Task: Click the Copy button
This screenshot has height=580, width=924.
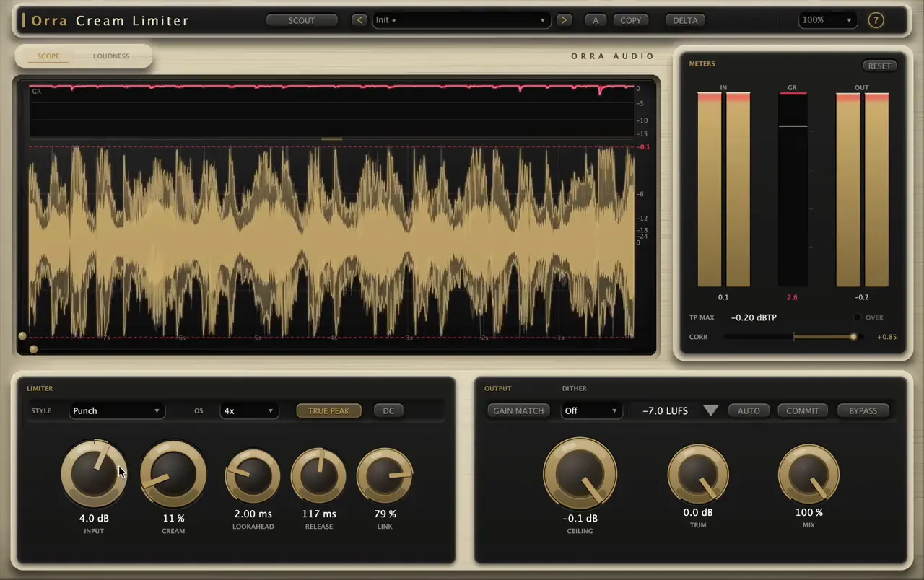Action: click(x=630, y=20)
